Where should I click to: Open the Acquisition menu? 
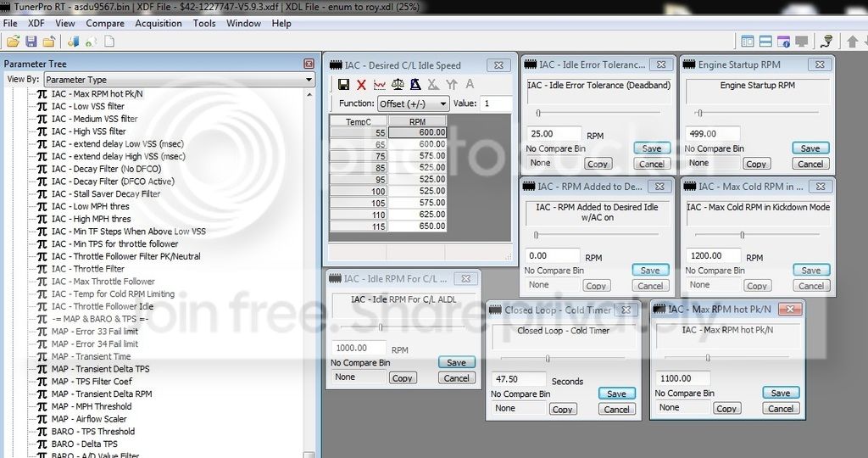[159, 23]
